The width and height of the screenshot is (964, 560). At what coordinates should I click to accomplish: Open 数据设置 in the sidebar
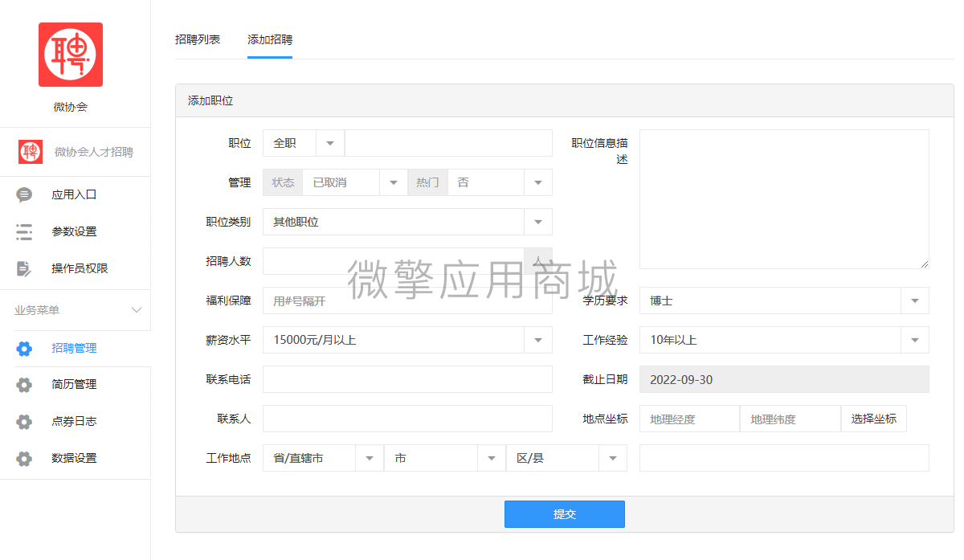click(76, 458)
